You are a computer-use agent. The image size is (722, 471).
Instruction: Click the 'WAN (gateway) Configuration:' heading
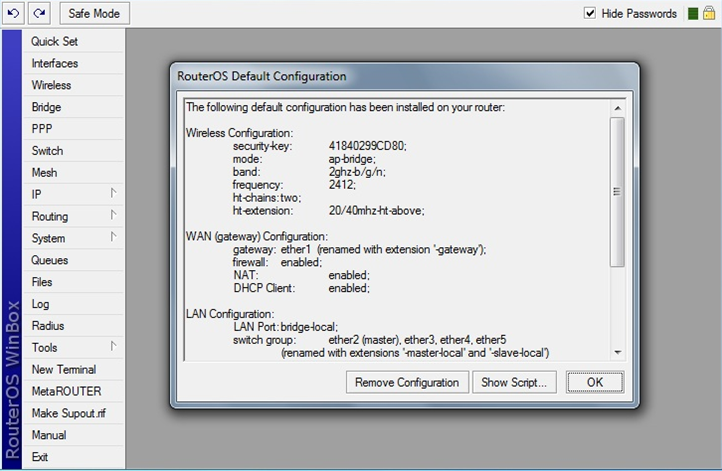coord(257,236)
